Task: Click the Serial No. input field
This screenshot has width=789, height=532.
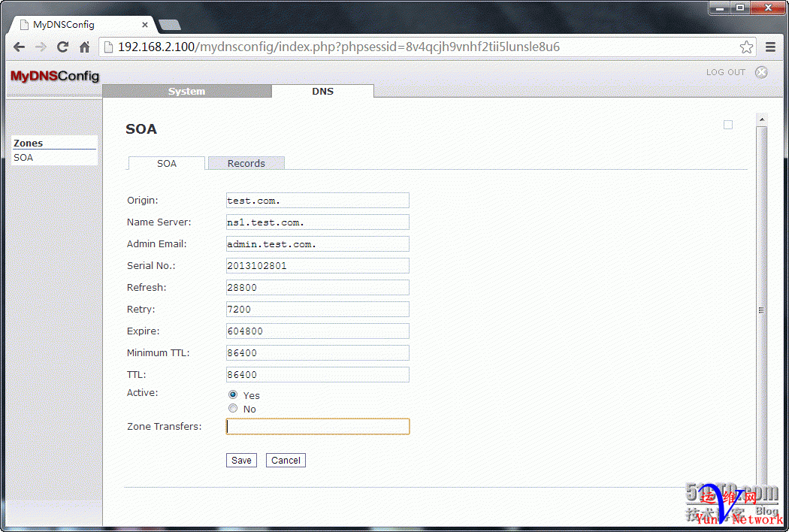Action: click(x=318, y=266)
